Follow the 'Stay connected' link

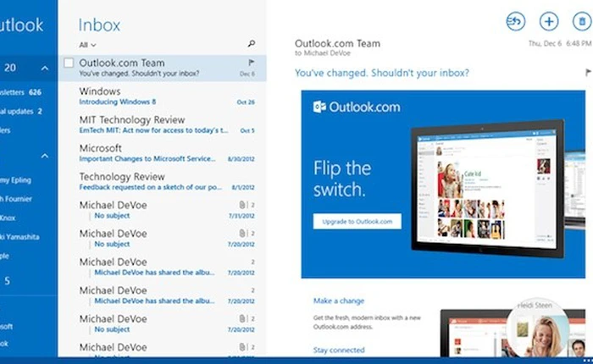(x=339, y=350)
